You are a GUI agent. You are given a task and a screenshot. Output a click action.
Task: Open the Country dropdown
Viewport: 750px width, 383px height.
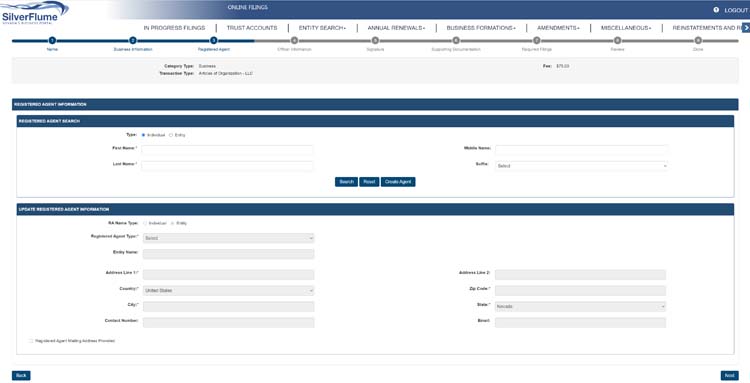[229, 290]
